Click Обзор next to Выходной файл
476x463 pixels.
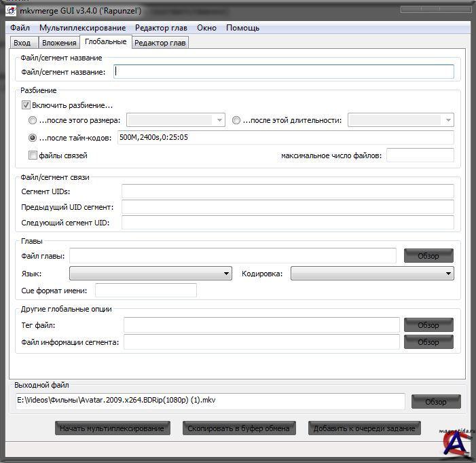click(436, 402)
